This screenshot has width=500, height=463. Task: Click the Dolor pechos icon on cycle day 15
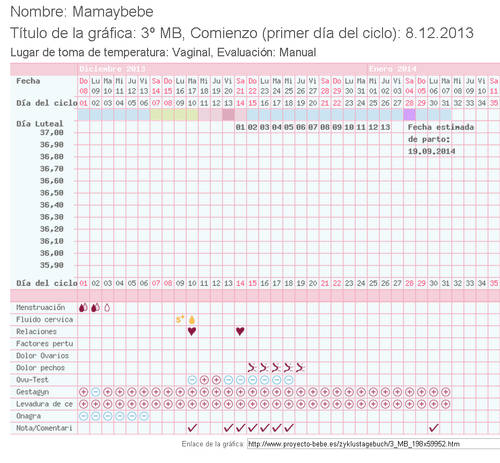pyautogui.click(x=252, y=368)
